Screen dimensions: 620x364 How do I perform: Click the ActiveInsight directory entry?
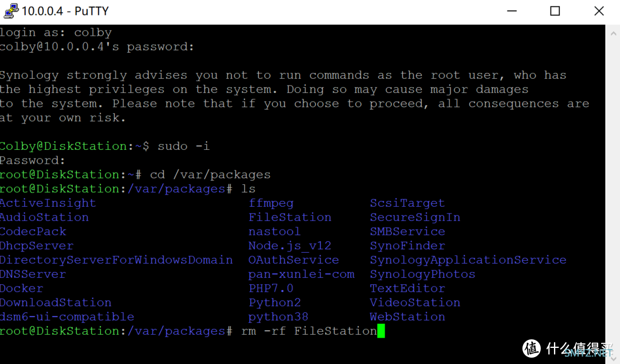point(48,203)
